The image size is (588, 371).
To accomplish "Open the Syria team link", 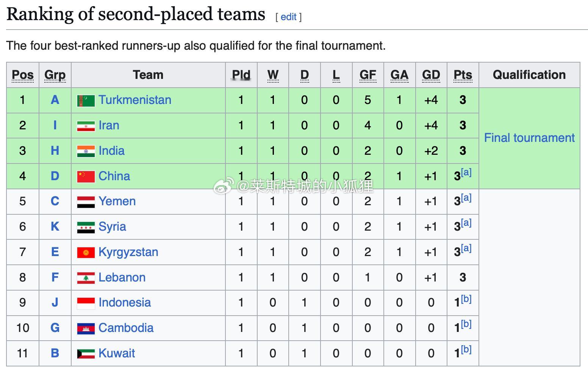I will click(x=112, y=226).
